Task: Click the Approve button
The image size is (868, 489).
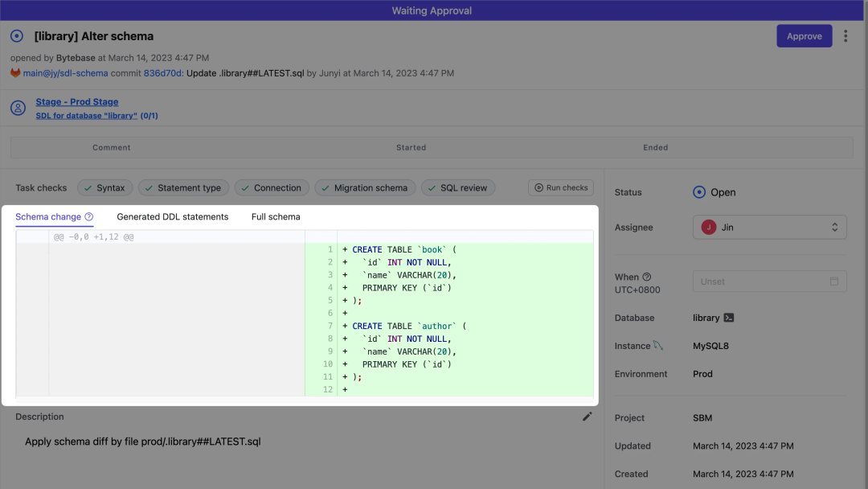Action: pyautogui.click(x=804, y=36)
